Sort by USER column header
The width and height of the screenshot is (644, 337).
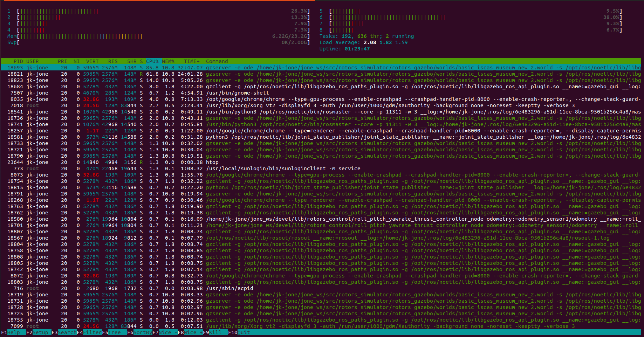tap(33, 61)
